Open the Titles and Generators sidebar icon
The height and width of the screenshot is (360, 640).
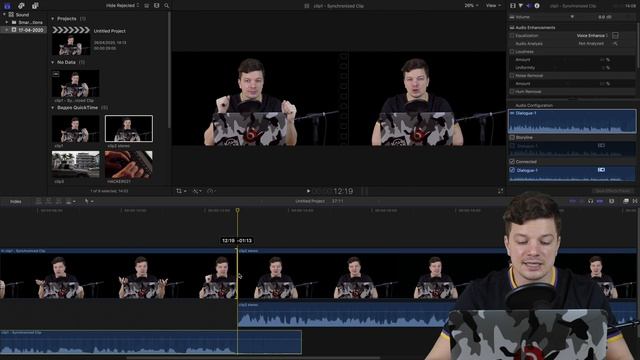point(35,6)
